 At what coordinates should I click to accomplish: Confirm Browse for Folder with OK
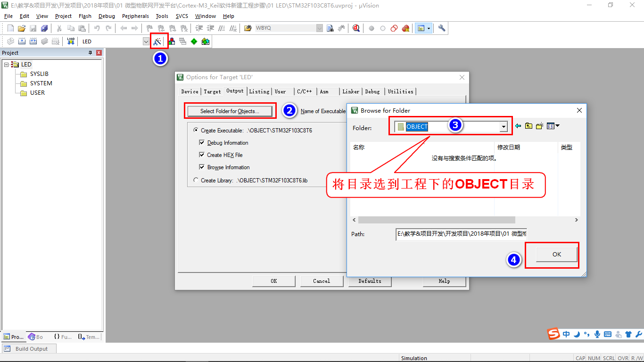coord(556,254)
